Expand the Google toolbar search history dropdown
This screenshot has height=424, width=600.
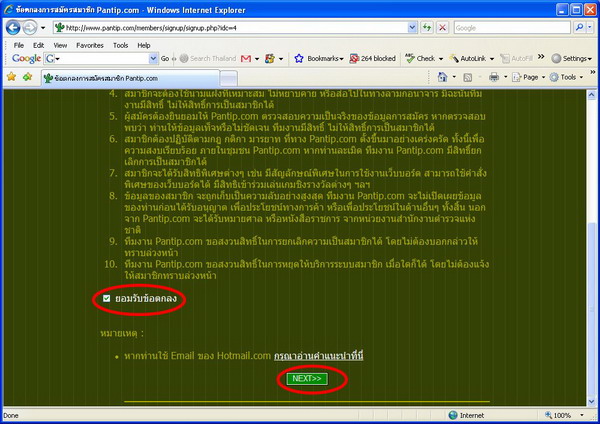[153, 59]
